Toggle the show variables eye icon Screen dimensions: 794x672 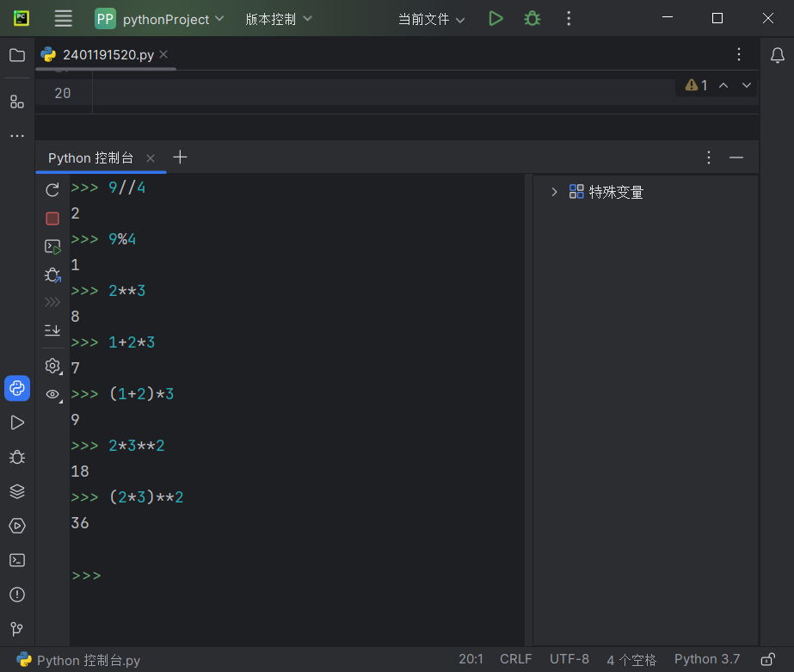(52, 394)
